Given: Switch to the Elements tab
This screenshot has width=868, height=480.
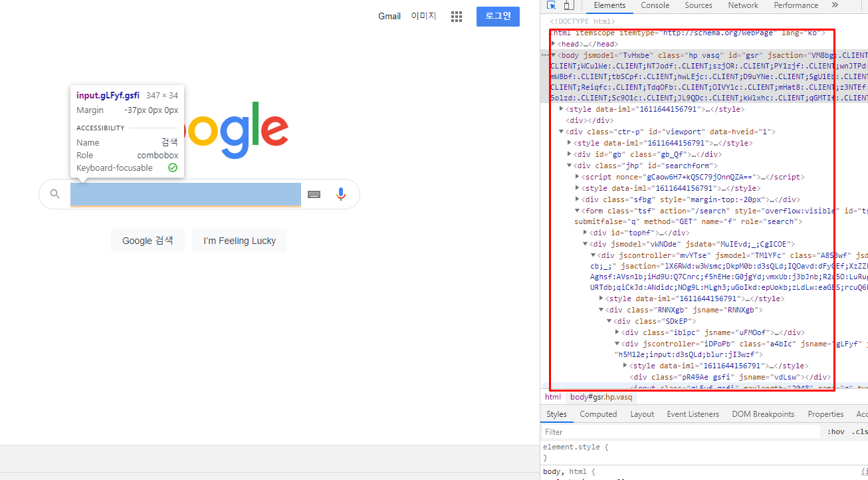Looking at the screenshot, I should [x=609, y=5].
